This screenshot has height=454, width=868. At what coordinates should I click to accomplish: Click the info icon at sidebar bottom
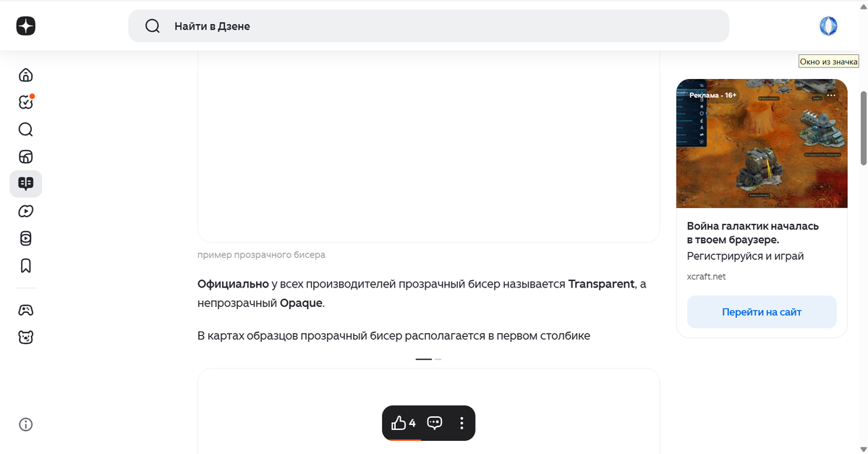pos(25,424)
